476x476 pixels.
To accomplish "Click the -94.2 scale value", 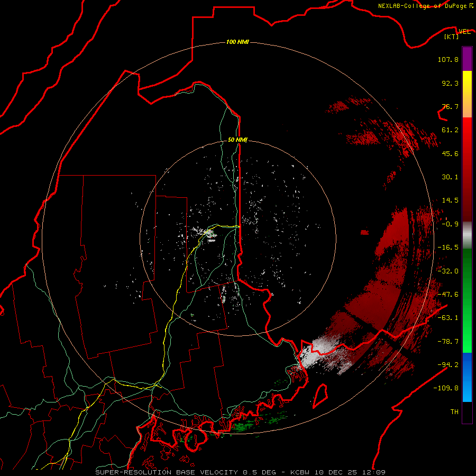I will coord(448,365).
